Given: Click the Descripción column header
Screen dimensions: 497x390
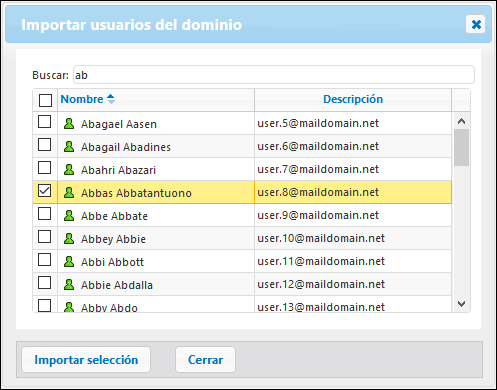Looking at the screenshot, I should [x=353, y=99].
